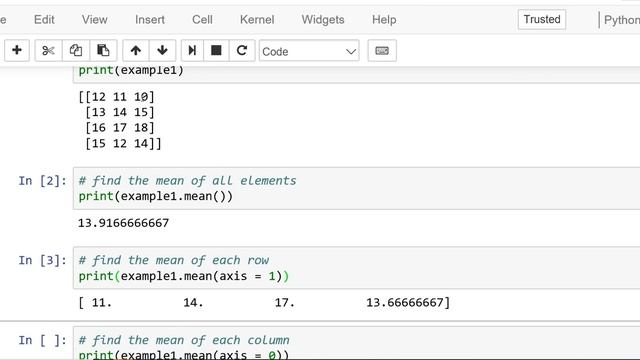
Task: Click the output value 17.
Action: point(284,302)
